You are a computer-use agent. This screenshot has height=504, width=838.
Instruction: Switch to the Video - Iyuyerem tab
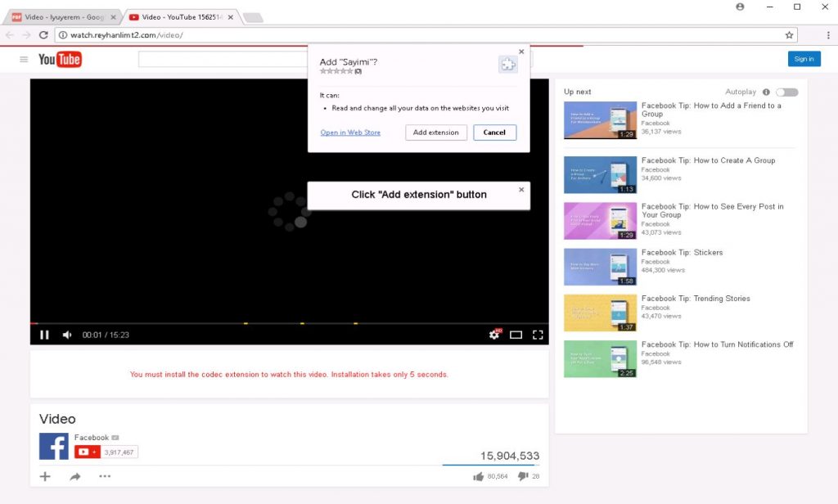tap(64, 17)
